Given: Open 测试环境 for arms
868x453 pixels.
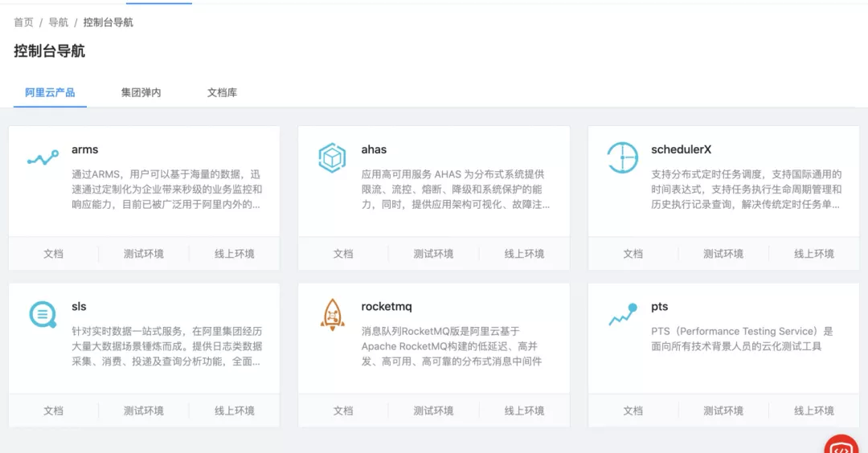Looking at the screenshot, I should pyautogui.click(x=143, y=254).
